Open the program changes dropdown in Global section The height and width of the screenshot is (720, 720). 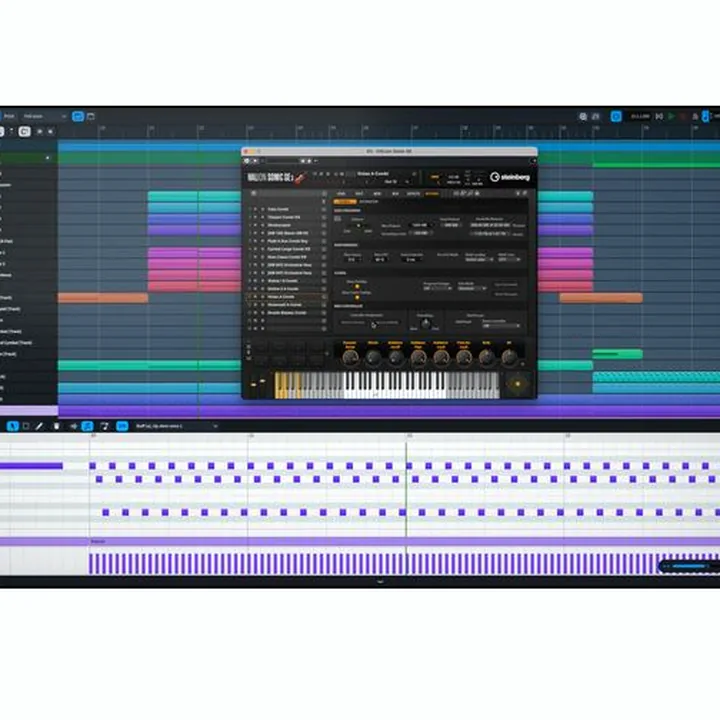tap(438, 288)
